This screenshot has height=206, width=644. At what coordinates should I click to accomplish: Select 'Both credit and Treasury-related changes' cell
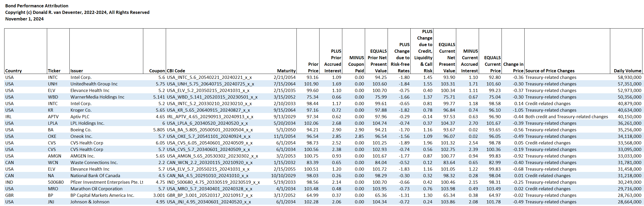[x=566, y=117]
